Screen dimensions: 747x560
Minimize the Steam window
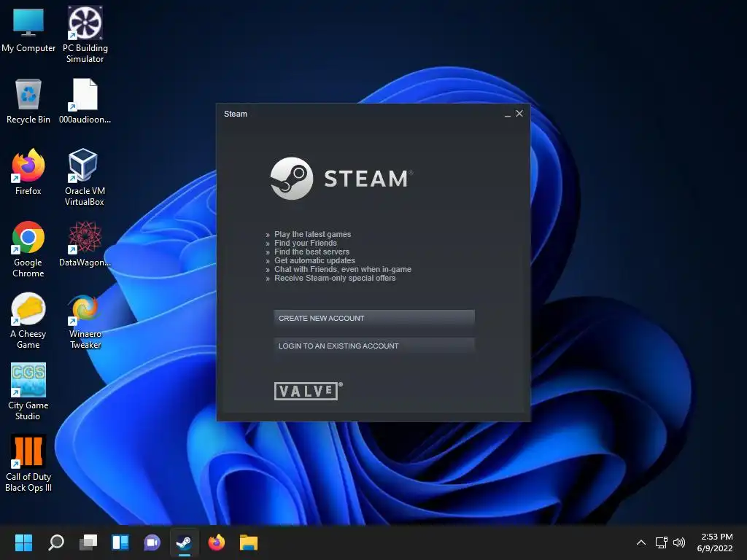[x=508, y=114]
